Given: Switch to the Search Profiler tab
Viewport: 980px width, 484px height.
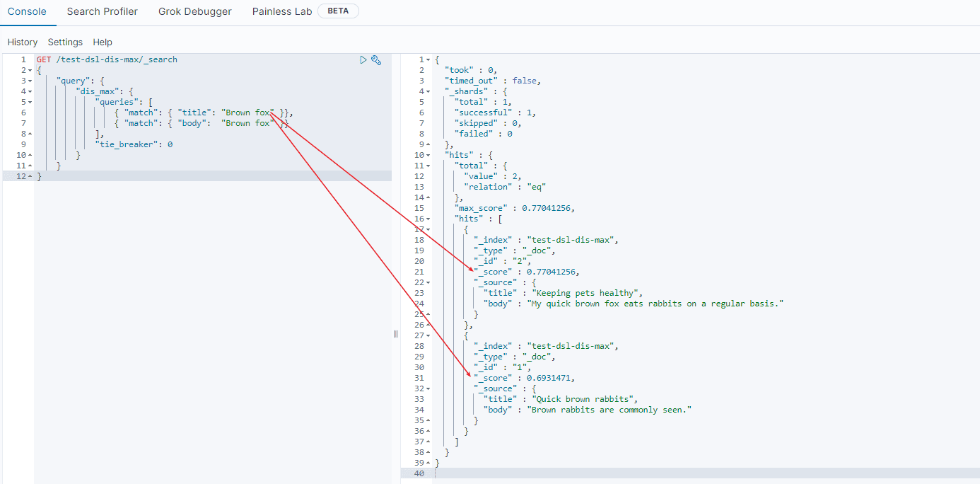Looking at the screenshot, I should pyautogui.click(x=103, y=11).
